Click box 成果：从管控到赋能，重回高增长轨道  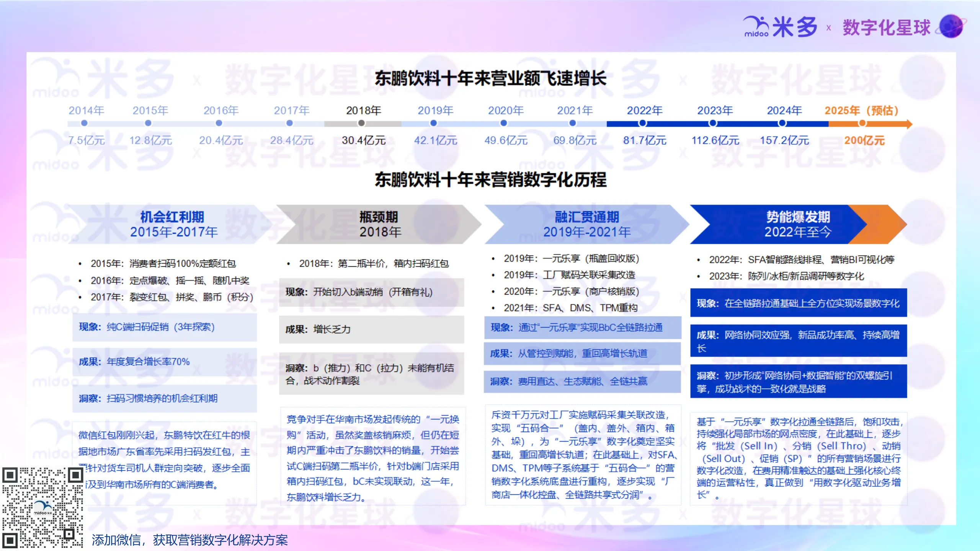click(583, 354)
